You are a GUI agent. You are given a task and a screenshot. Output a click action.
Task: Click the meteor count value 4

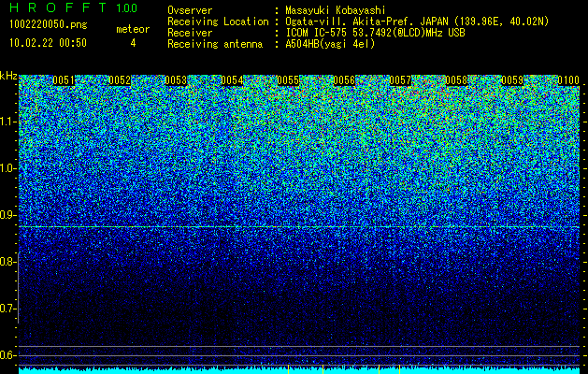point(133,43)
